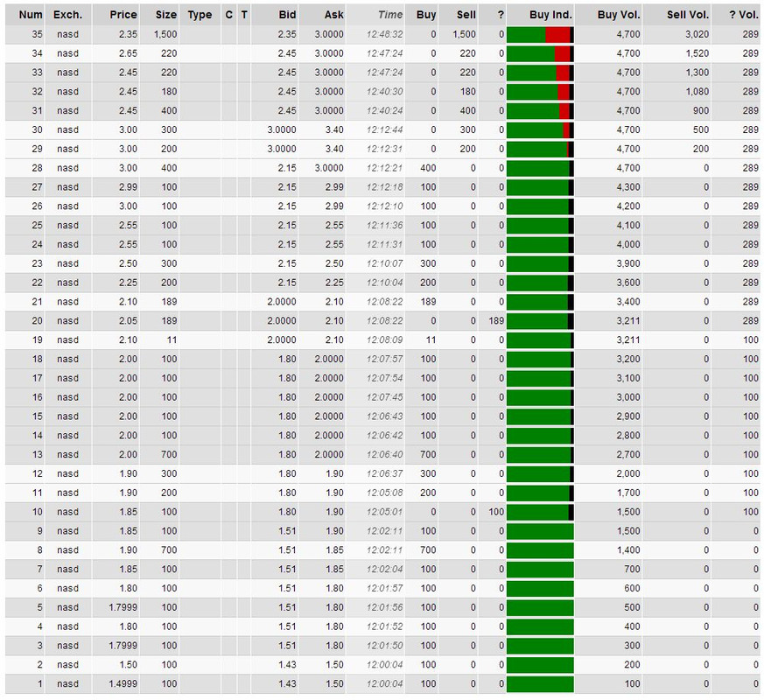Select Sell Vol. value 3,020
Screen dimensions: 764x700
[x=697, y=35]
